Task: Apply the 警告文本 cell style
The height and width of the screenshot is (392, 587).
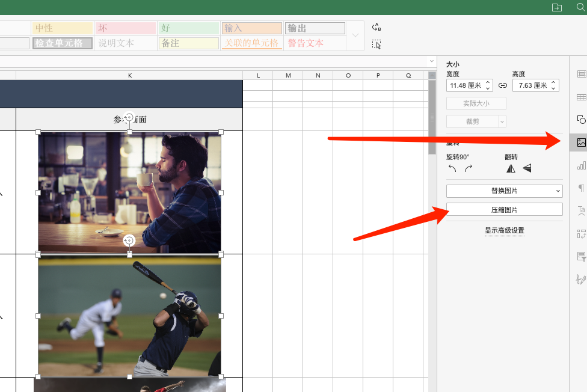Action: tap(315, 43)
